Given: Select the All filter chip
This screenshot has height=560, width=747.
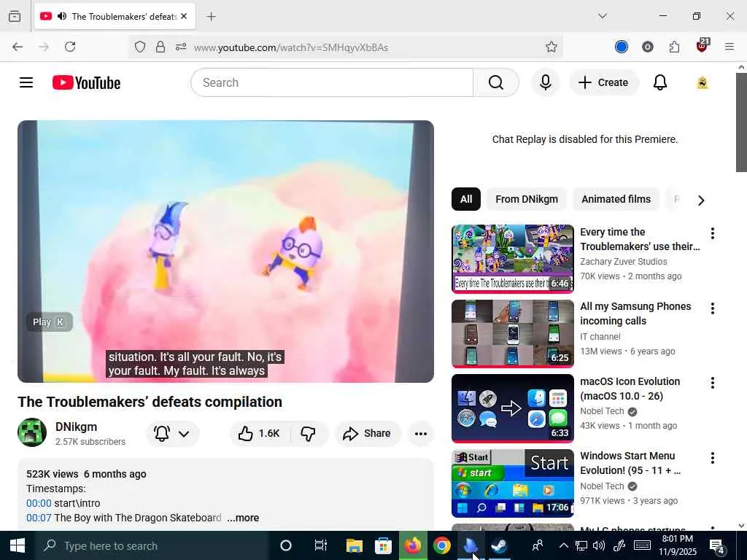Looking at the screenshot, I should pos(466,199).
